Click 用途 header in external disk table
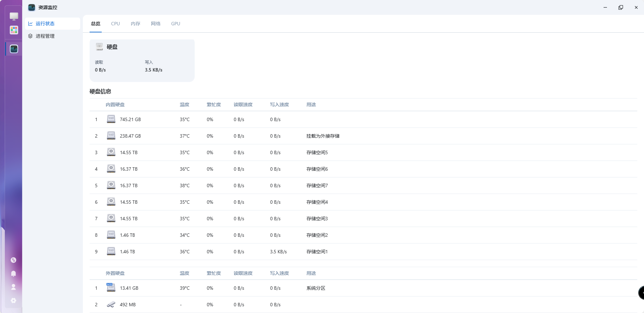This screenshot has width=644, height=313. [x=311, y=273]
